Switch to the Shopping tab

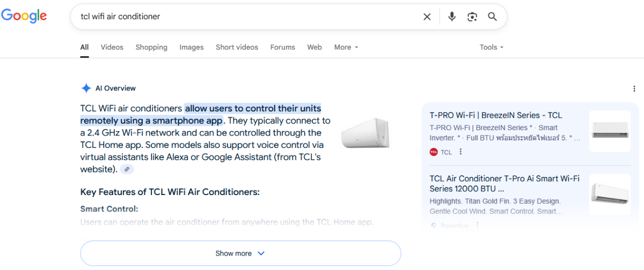click(x=151, y=47)
